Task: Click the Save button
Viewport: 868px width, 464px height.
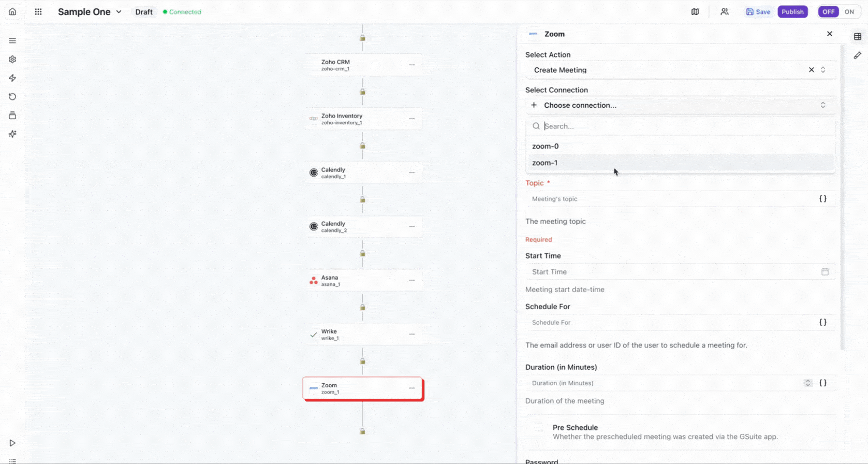Action: pyautogui.click(x=758, y=11)
